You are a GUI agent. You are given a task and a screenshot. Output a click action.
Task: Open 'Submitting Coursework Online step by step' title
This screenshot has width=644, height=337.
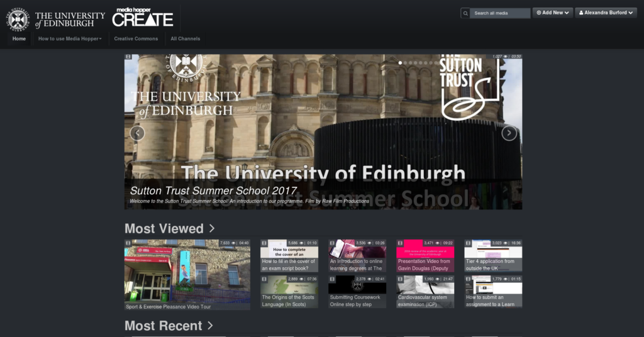[355, 301]
